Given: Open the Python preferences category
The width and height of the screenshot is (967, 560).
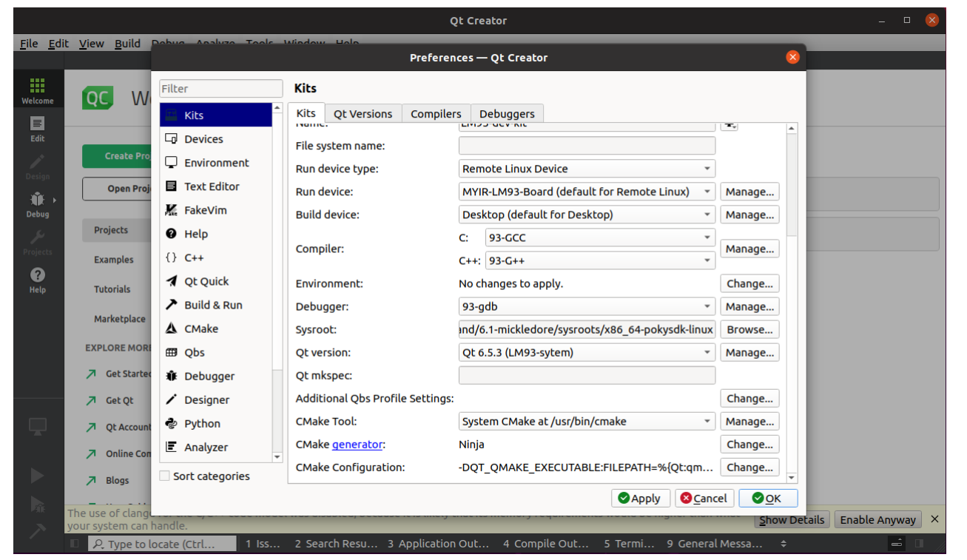Looking at the screenshot, I should click(216, 423).
